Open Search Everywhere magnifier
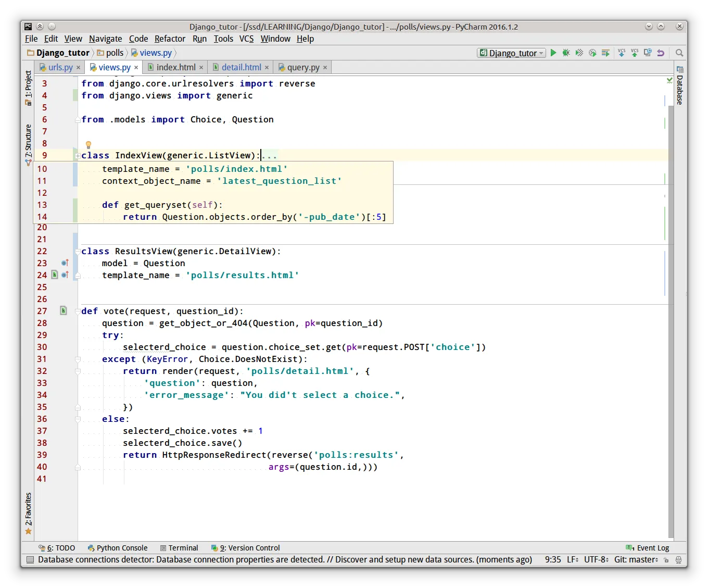This screenshot has height=588, width=708. click(x=679, y=53)
